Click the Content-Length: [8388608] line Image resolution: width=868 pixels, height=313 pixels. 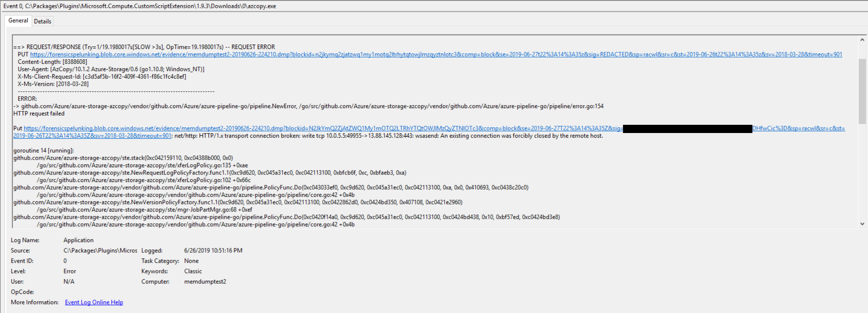point(52,62)
